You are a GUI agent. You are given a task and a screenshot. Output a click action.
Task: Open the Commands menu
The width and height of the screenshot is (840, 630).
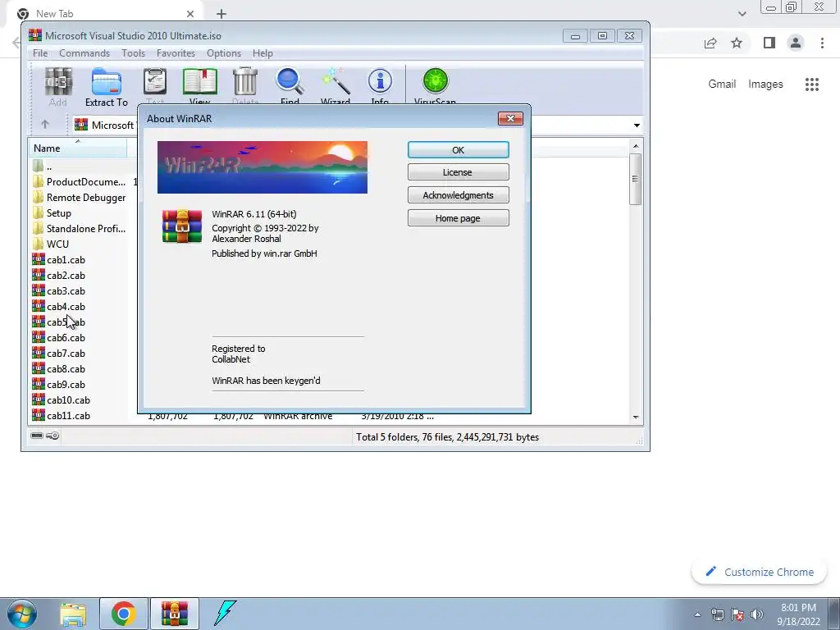point(84,53)
